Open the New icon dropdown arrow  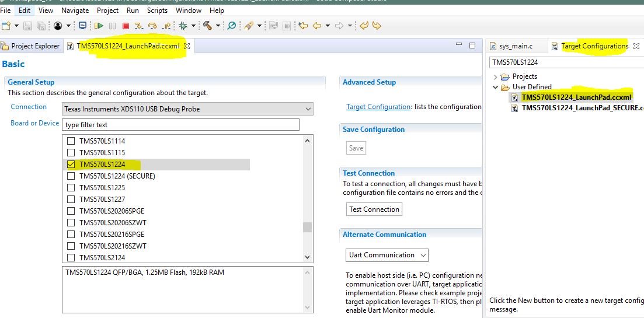click(x=16, y=26)
